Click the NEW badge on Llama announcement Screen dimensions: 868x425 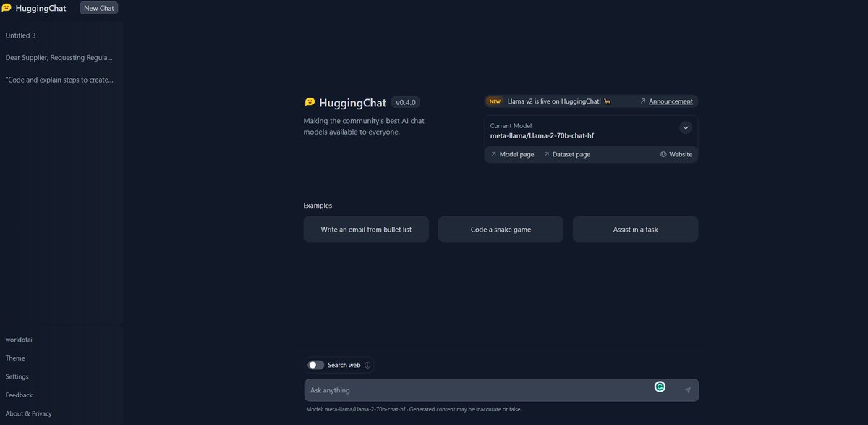tap(495, 101)
